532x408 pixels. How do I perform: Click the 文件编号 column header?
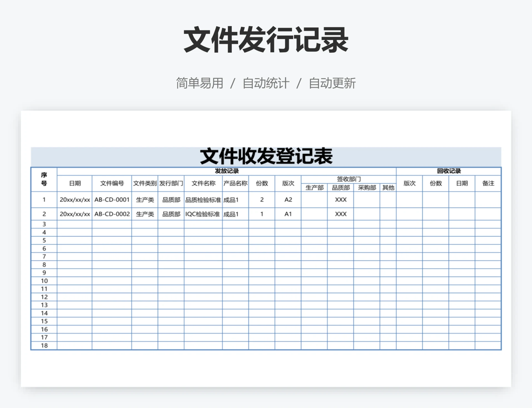(x=112, y=183)
